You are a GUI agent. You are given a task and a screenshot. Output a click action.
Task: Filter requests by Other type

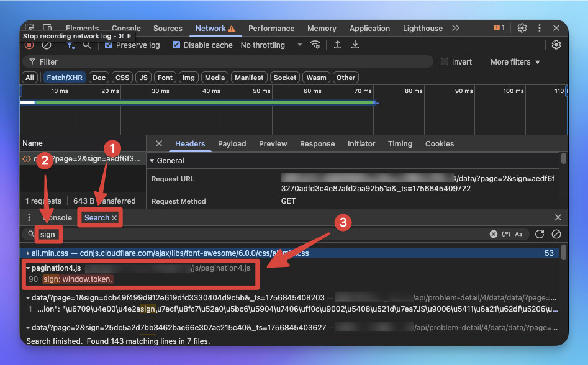point(345,78)
